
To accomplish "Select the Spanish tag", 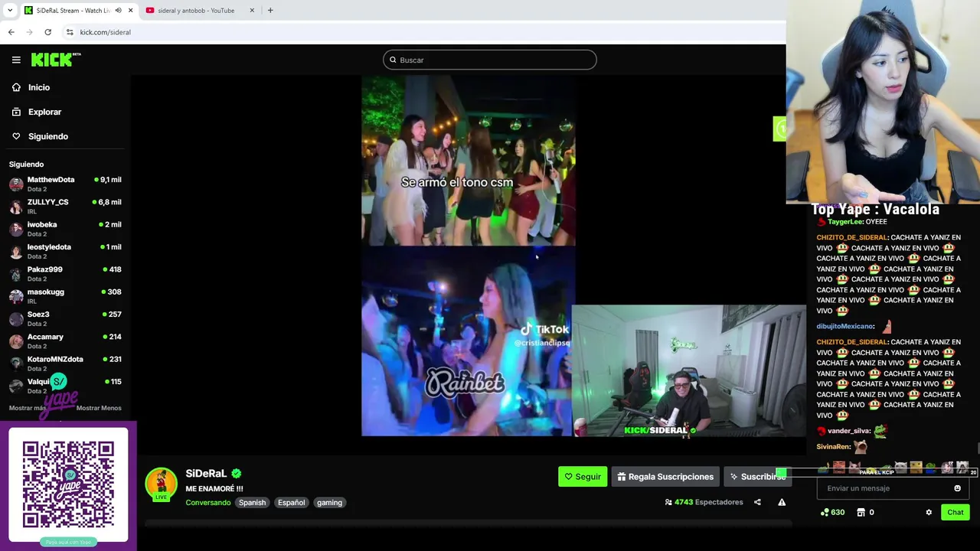I will 252,503.
